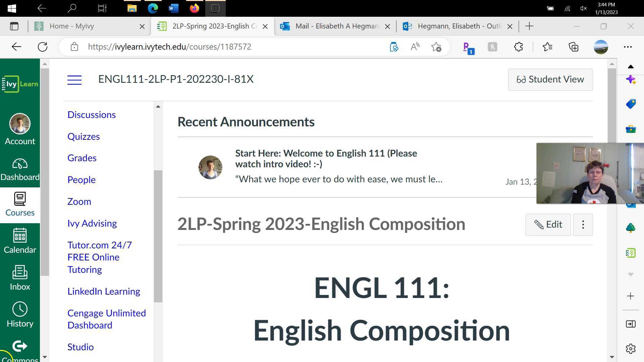This screenshot has height=362, width=644.
Task: Open the browser Extensions puzzle icon
Action: (518, 47)
